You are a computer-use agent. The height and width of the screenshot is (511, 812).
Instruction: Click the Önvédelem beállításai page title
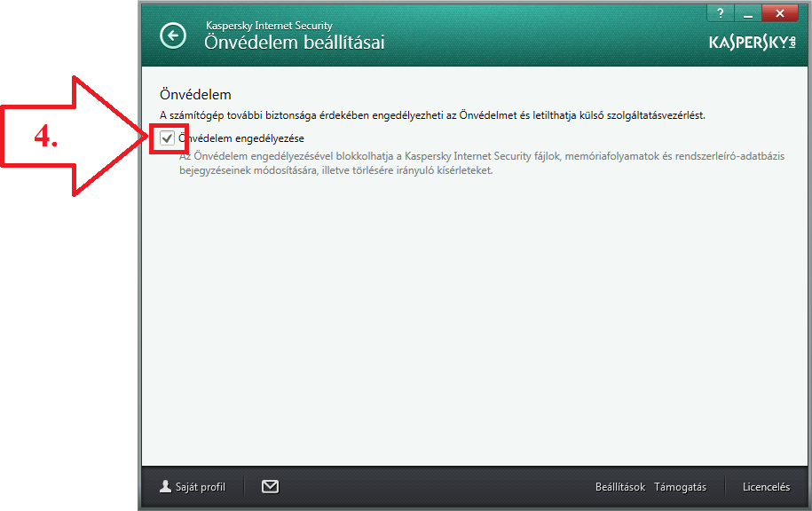[295, 42]
